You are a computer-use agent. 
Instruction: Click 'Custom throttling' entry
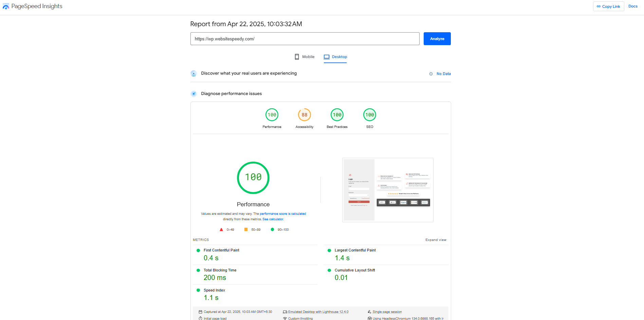coord(300,318)
